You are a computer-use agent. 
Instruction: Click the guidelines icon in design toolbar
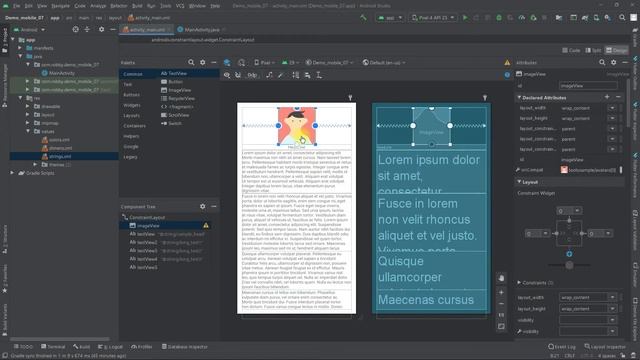319,75
